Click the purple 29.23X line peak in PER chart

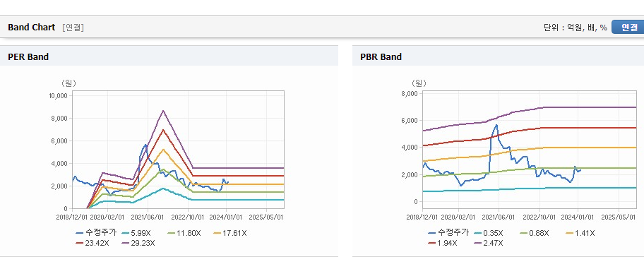point(163,110)
